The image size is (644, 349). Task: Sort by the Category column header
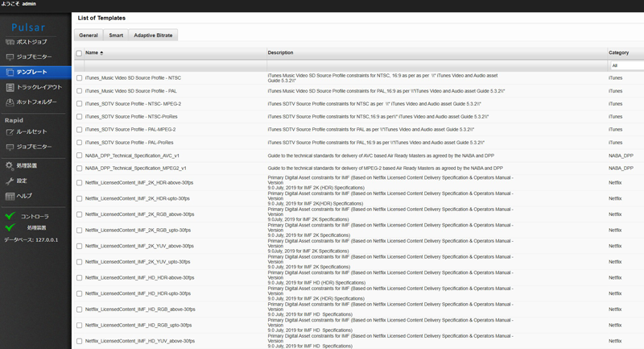(618, 52)
